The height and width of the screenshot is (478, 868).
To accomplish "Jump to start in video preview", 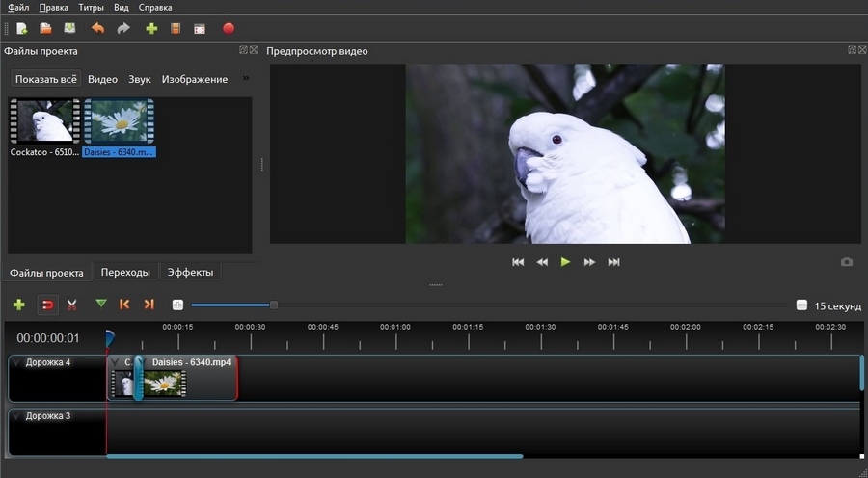I will (518, 262).
